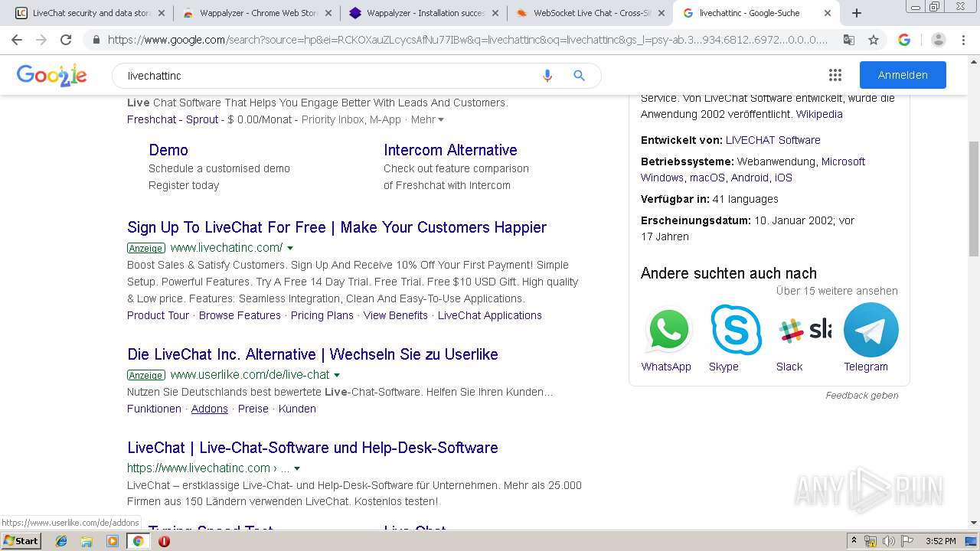980x551 pixels.
Task: Click Feedback geben below knowledge panel
Action: [862, 396]
